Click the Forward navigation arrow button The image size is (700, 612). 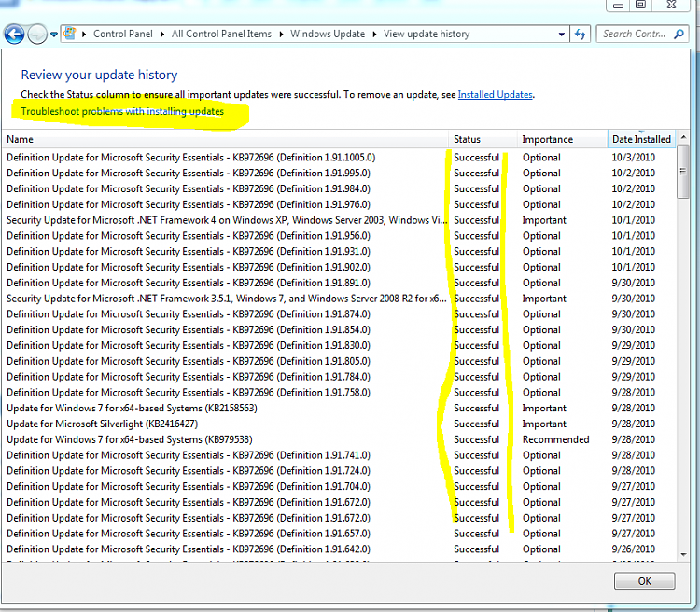point(37,34)
